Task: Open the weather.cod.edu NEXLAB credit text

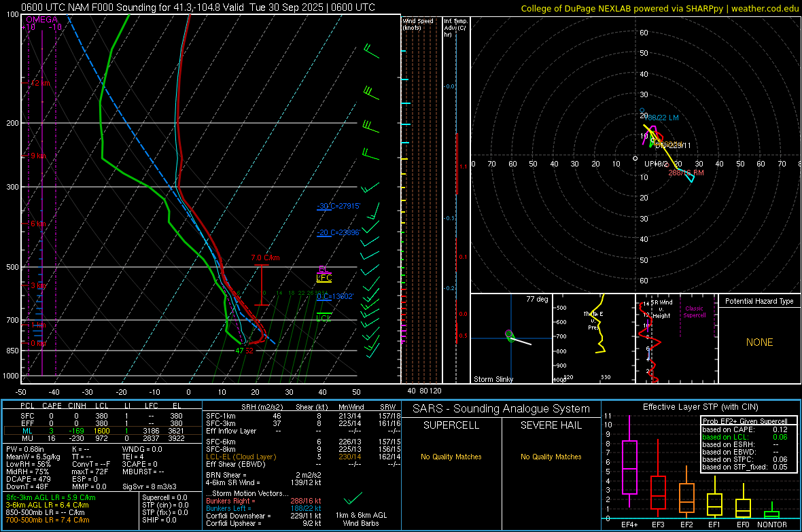Action: point(660,8)
